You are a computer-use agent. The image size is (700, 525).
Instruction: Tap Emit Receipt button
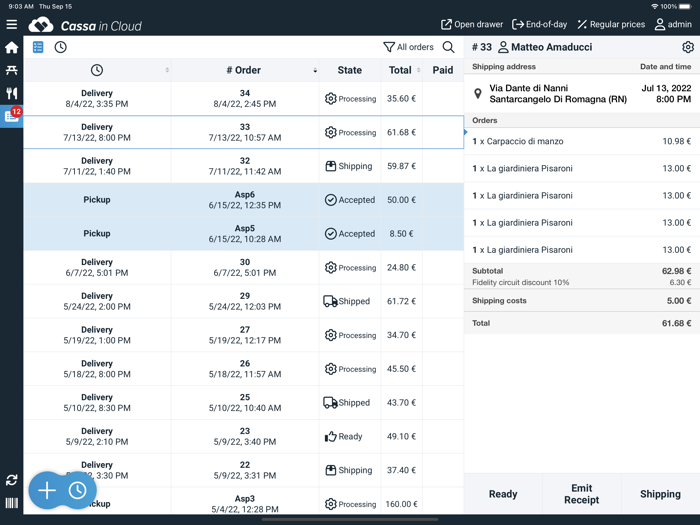pyautogui.click(x=582, y=494)
